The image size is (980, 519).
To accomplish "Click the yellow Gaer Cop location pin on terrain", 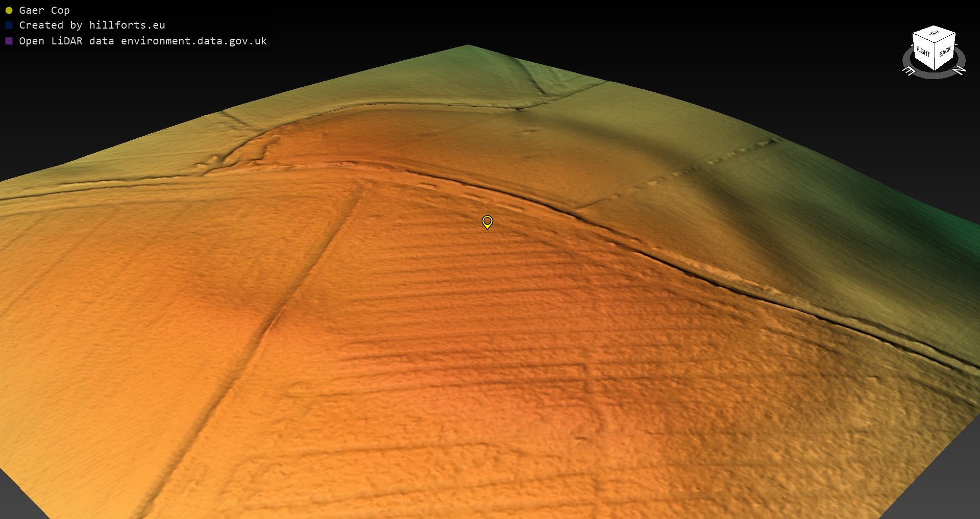I will (x=487, y=221).
